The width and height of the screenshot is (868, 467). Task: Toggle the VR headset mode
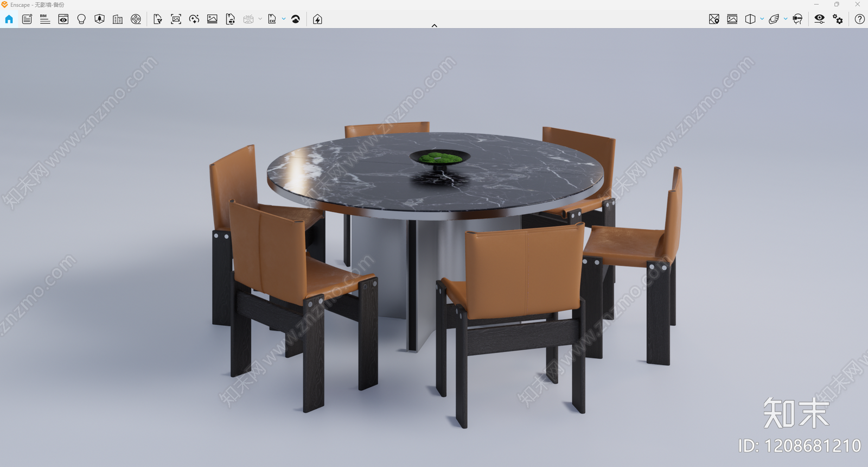tap(797, 19)
